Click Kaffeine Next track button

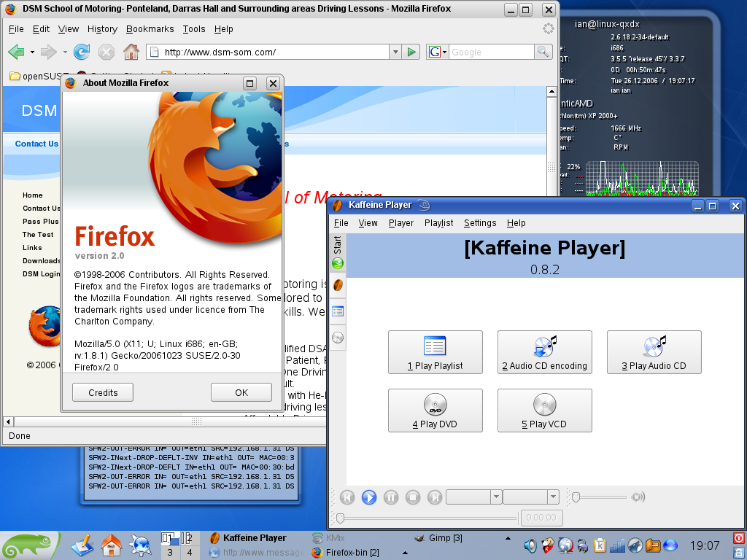435,497
